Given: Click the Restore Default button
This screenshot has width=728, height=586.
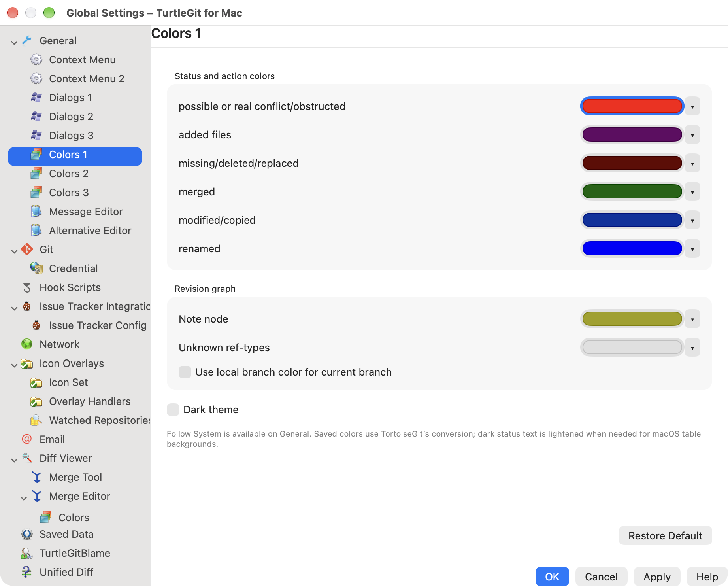Looking at the screenshot, I should (x=665, y=535).
